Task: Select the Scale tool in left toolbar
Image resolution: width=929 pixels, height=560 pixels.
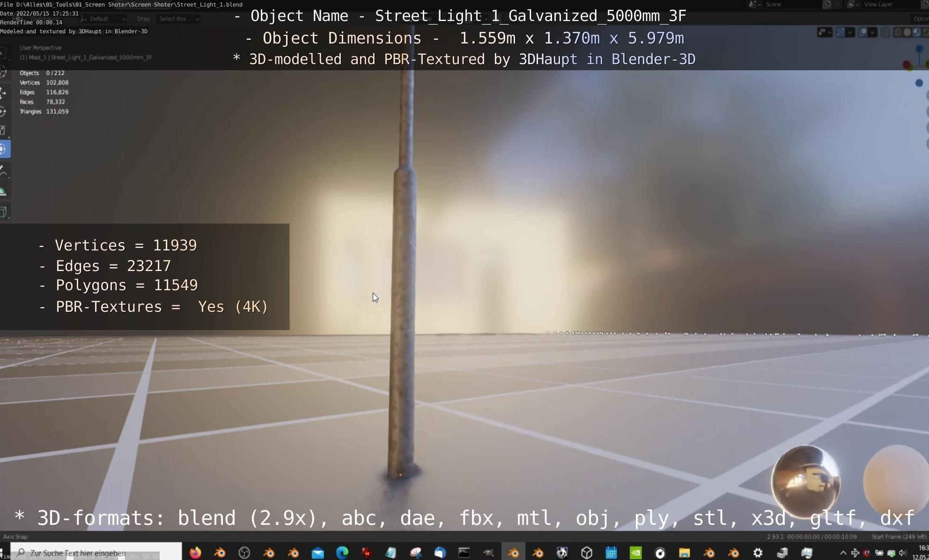Action: pyautogui.click(x=4, y=130)
